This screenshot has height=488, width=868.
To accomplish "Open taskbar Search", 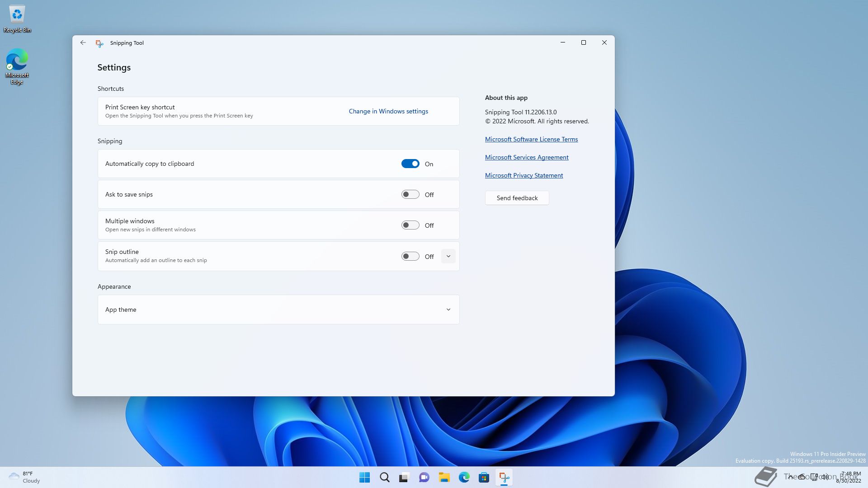I will tap(384, 477).
